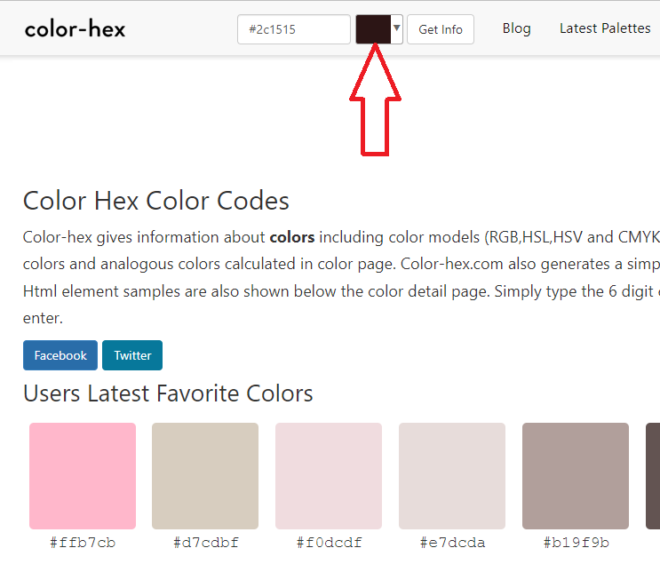Open the #f0dcdf hex code link
Viewport: 660px width, 564px height.
coord(328,543)
